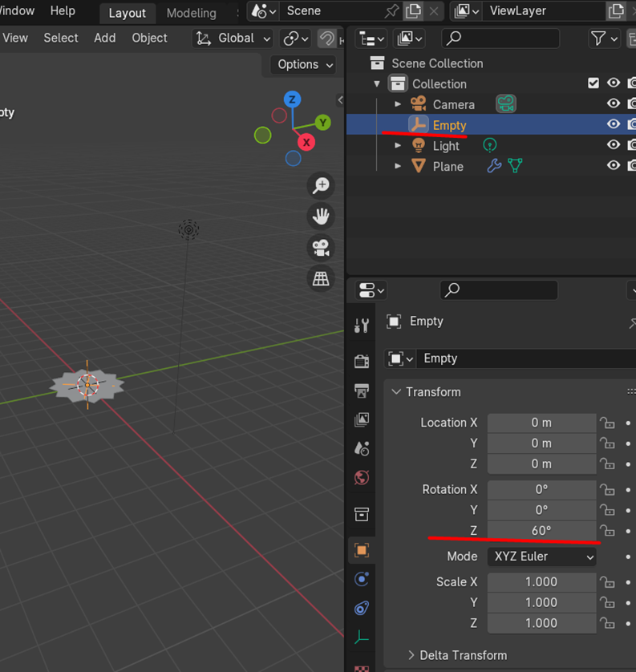Select the Empty object in outliner

click(x=449, y=125)
